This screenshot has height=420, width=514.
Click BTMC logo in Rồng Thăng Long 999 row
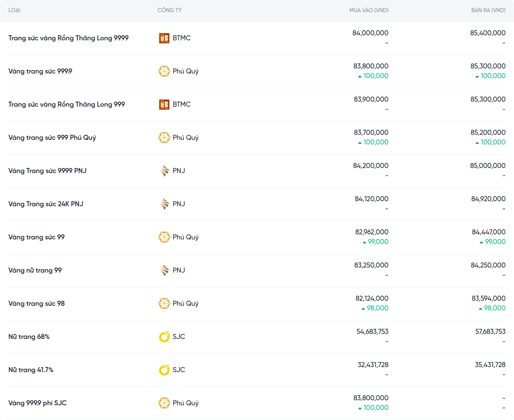164,105
